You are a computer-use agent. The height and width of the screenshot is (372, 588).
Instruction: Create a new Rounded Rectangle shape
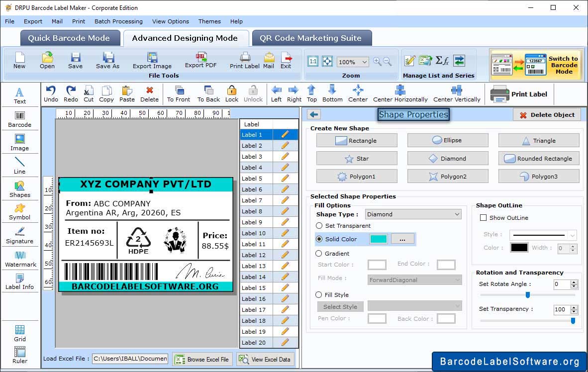coord(538,159)
